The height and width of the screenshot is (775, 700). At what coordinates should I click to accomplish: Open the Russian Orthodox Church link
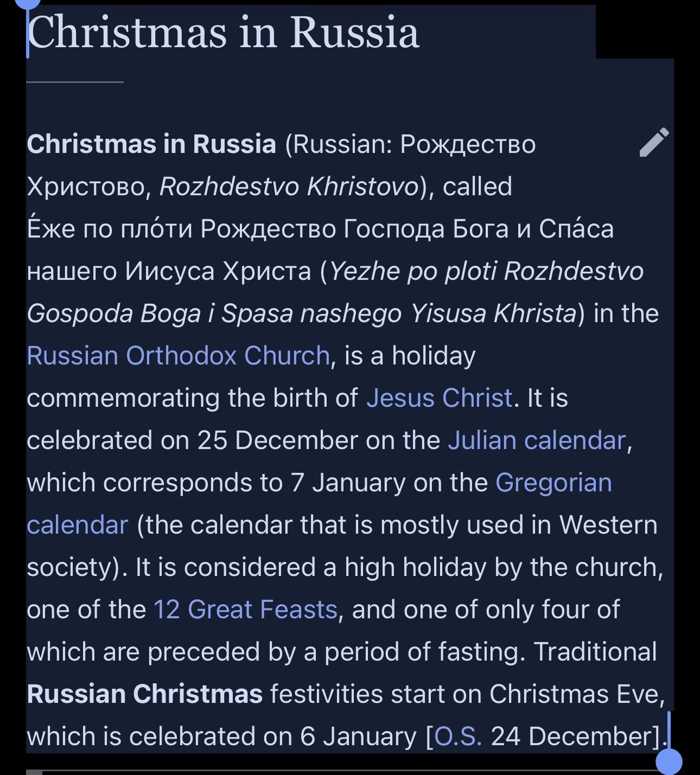[178, 356]
